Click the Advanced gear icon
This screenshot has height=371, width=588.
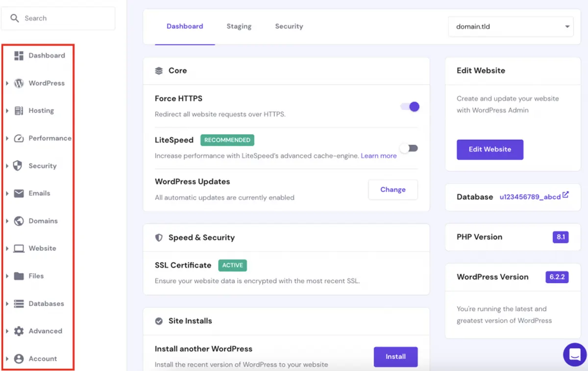[19, 331]
